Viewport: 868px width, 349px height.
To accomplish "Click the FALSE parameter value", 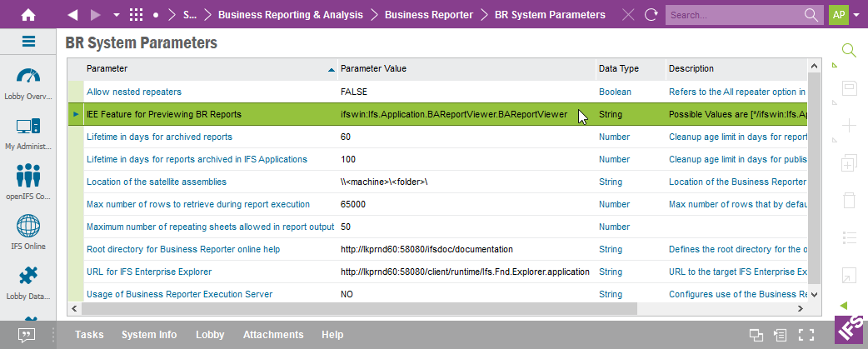I will [x=354, y=92].
